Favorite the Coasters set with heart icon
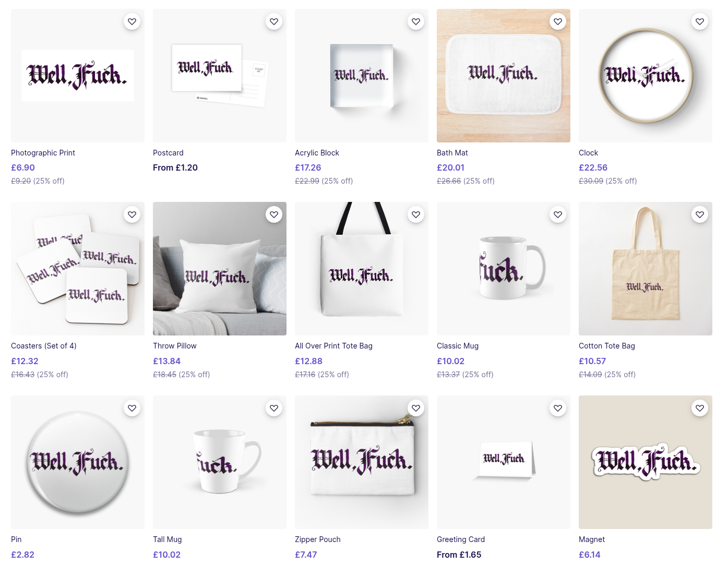 pyautogui.click(x=132, y=214)
